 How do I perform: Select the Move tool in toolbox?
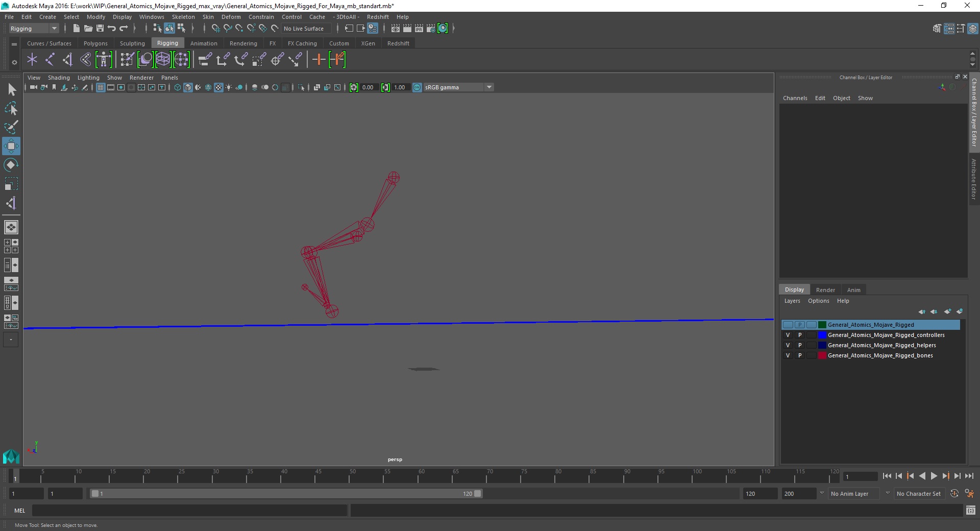click(x=11, y=146)
